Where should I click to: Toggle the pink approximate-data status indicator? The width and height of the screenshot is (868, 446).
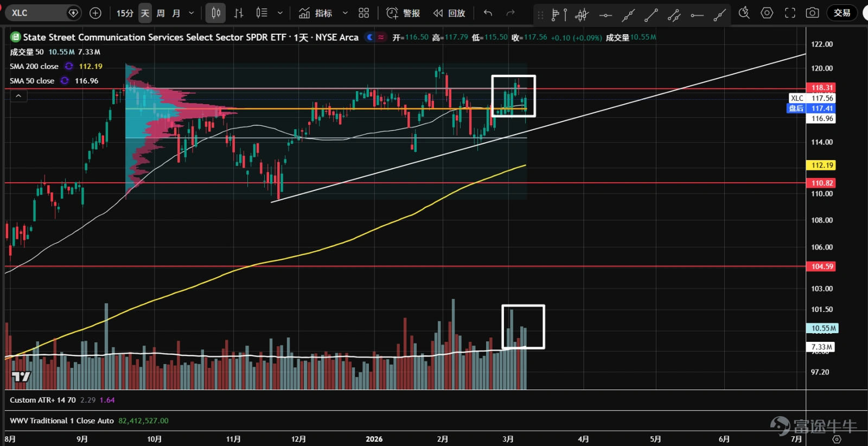[381, 37]
